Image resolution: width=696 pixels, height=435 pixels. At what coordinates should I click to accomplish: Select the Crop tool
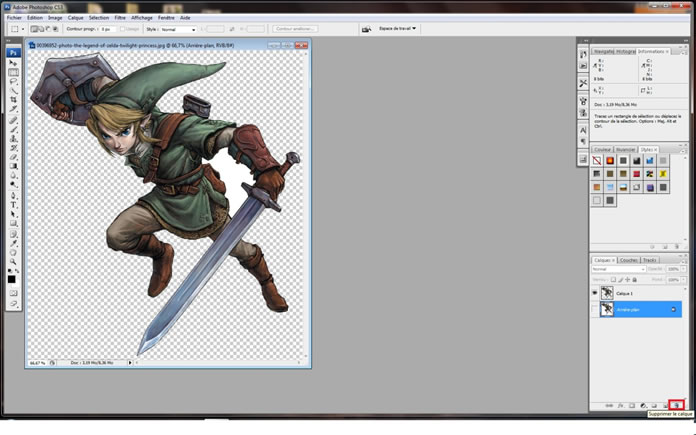tap(13, 100)
